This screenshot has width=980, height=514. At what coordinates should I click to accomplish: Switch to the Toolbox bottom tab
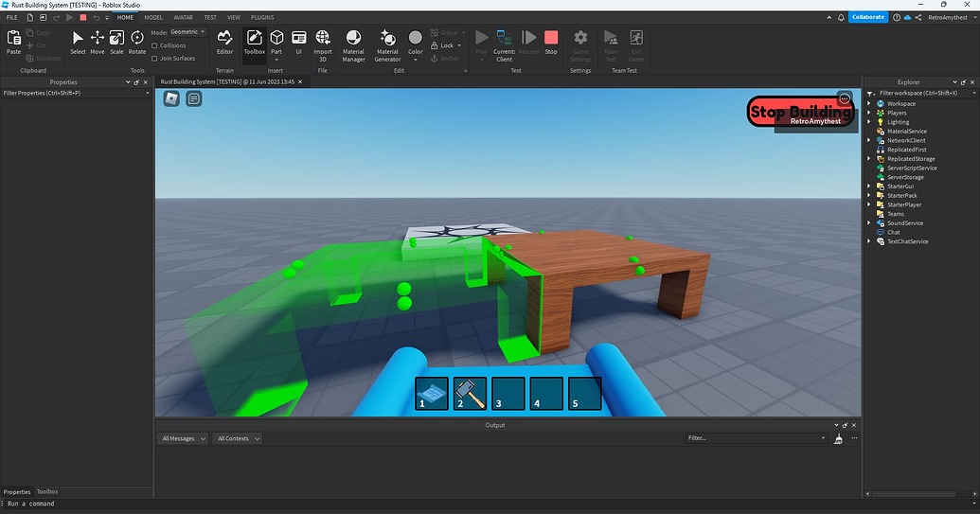(47, 491)
